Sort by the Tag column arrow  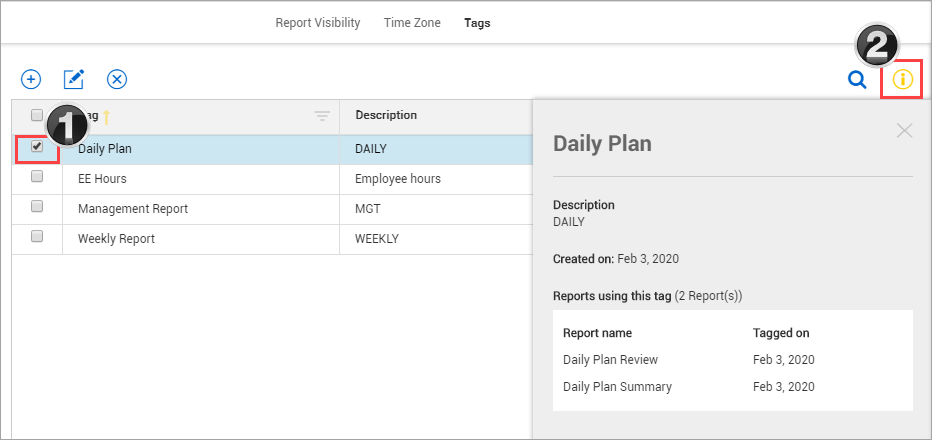click(x=106, y=117)
